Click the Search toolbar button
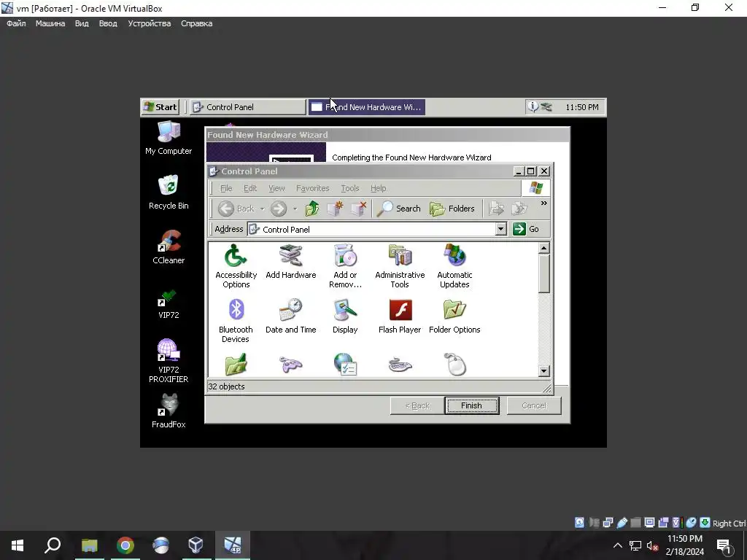Image resolution: width=747 pixels, height=560 pixels. (398, 209)
